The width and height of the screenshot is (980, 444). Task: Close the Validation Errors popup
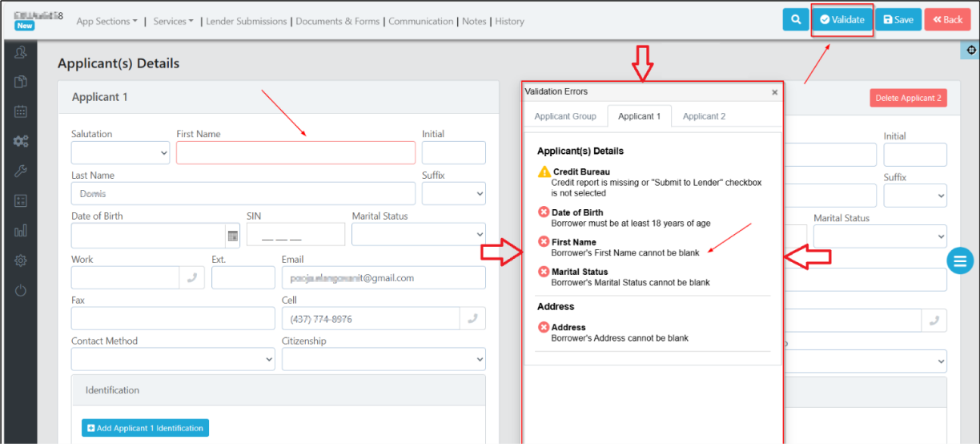(774, 92)
